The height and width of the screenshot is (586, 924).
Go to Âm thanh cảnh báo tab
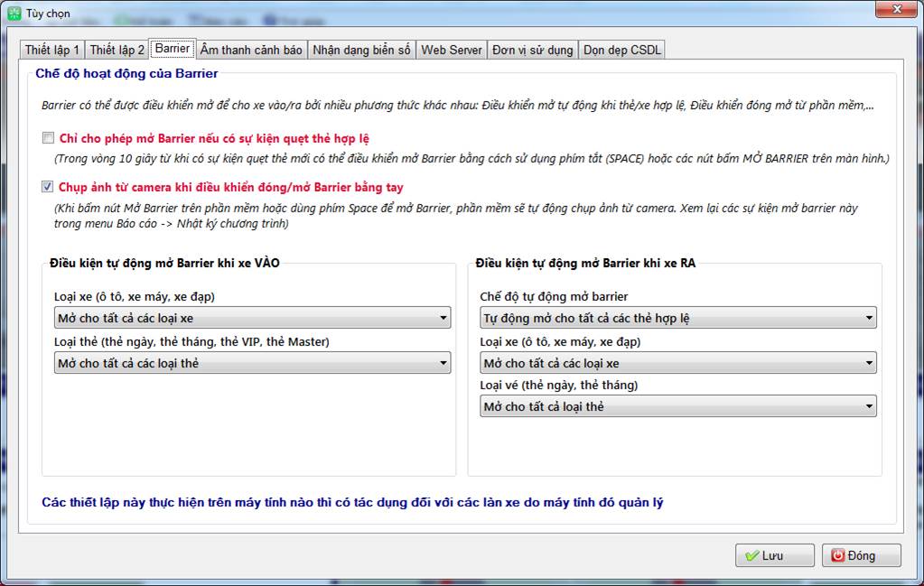click(251, 50)
